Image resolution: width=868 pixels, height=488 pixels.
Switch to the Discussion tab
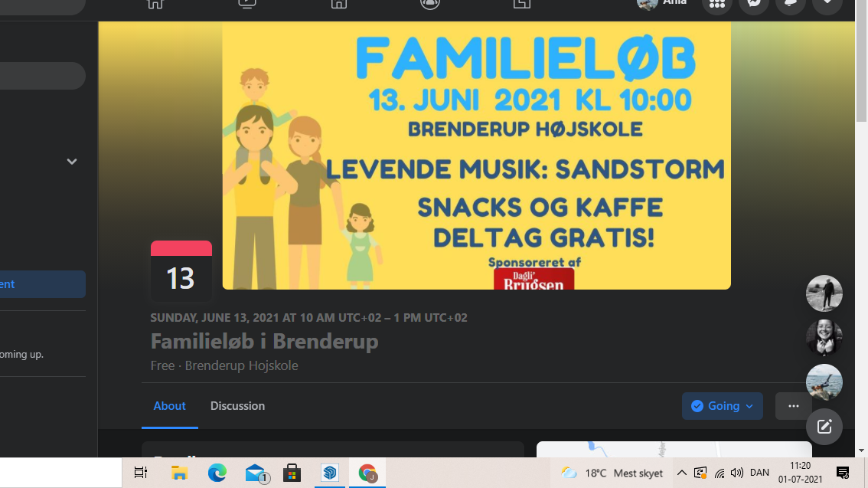237,406
